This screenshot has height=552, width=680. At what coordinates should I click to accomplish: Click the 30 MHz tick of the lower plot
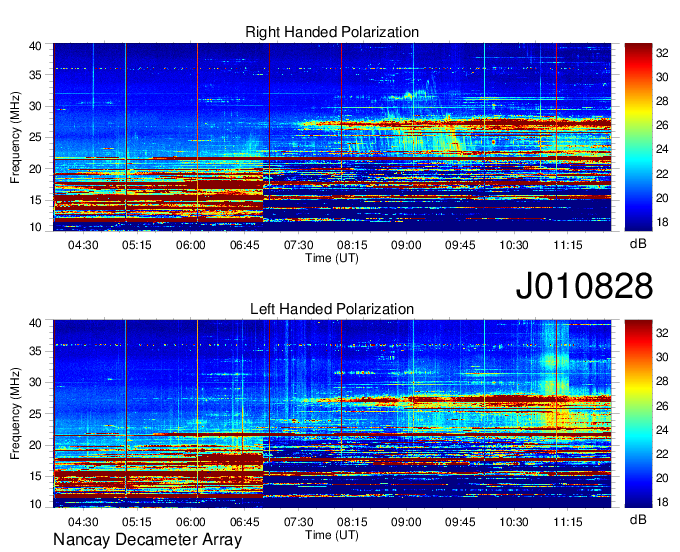[x=35, y=382]
